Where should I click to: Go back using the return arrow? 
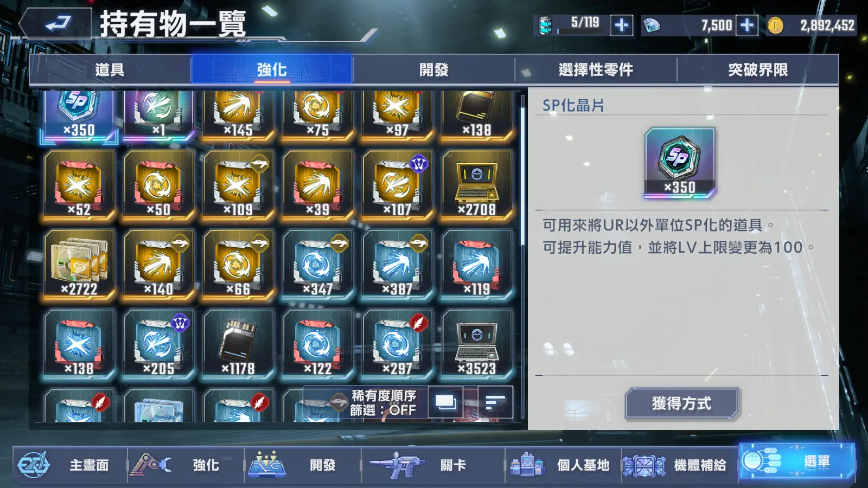56,24
